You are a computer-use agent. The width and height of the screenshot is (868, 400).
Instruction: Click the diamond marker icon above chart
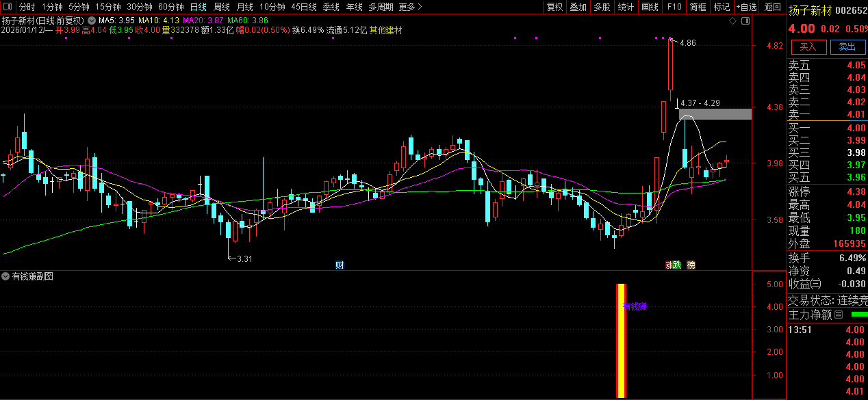(x=733, y=21)
